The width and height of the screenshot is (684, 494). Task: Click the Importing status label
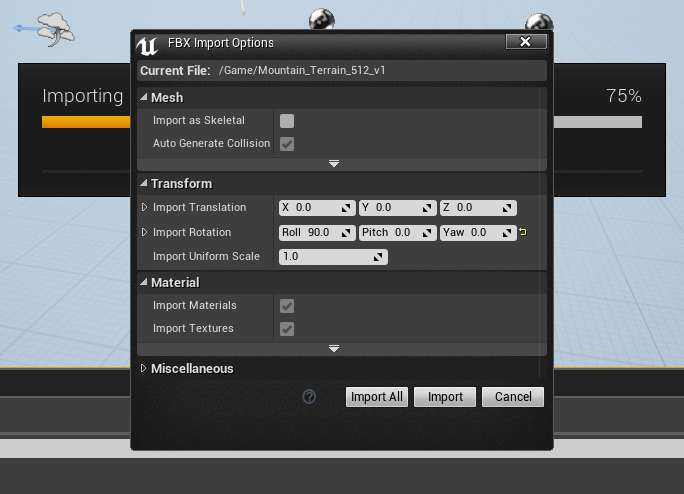pyautogui.click(x=82, y=96)
